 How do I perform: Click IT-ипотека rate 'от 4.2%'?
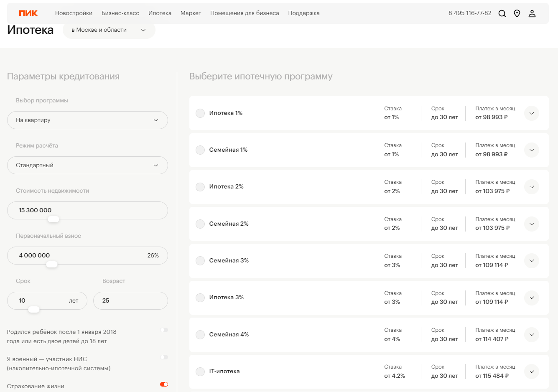coord(395,376)
